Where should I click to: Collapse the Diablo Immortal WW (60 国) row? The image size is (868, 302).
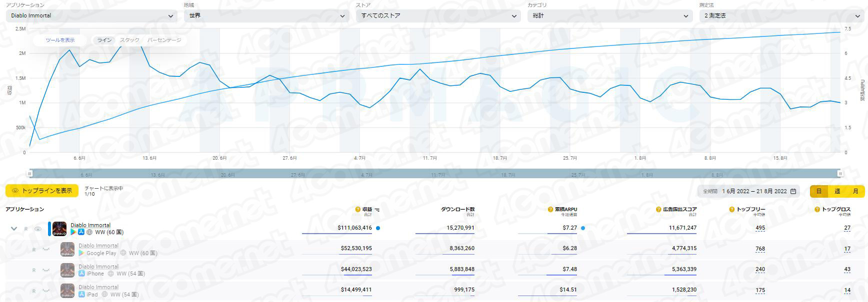coord(14,229)
